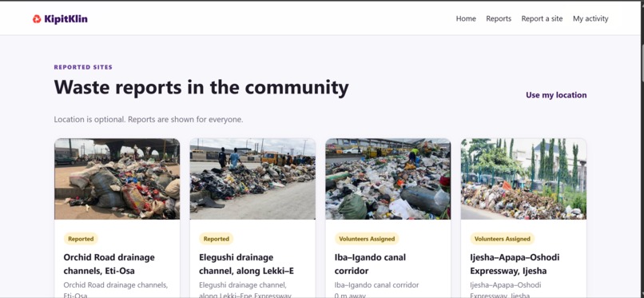Image resolution: width=644 pixels, height=298 pixels.
Task: Open Elegushi drainage channel card title
Action: point(246,264)
